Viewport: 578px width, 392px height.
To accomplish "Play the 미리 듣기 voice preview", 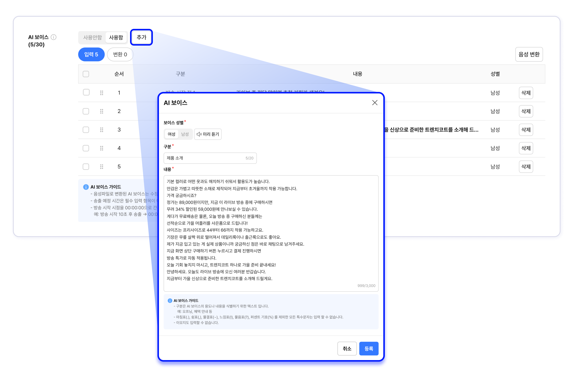I will pos(208,134).
